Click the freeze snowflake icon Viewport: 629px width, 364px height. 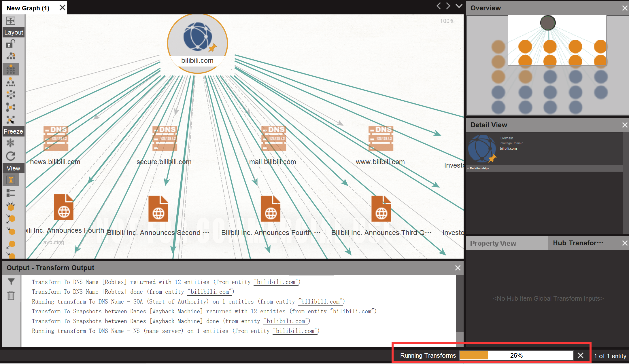coord(11,143)
